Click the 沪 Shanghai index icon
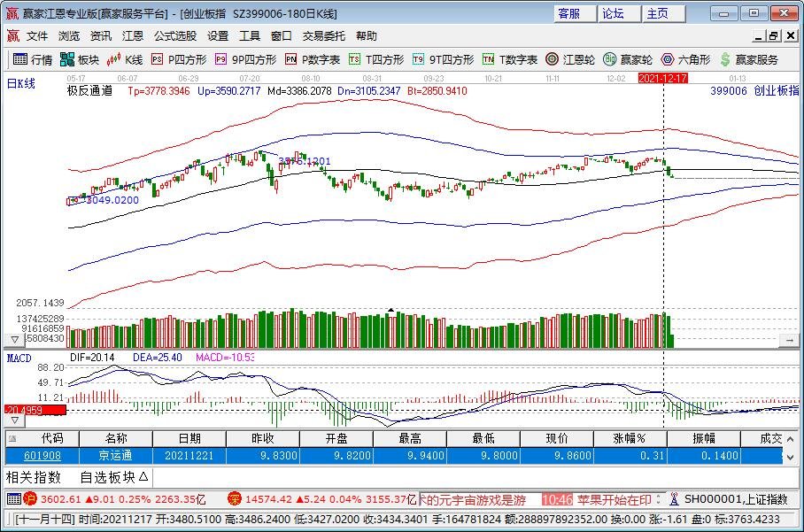The width and height of the screenshot is (804, 532). point(30,498)
